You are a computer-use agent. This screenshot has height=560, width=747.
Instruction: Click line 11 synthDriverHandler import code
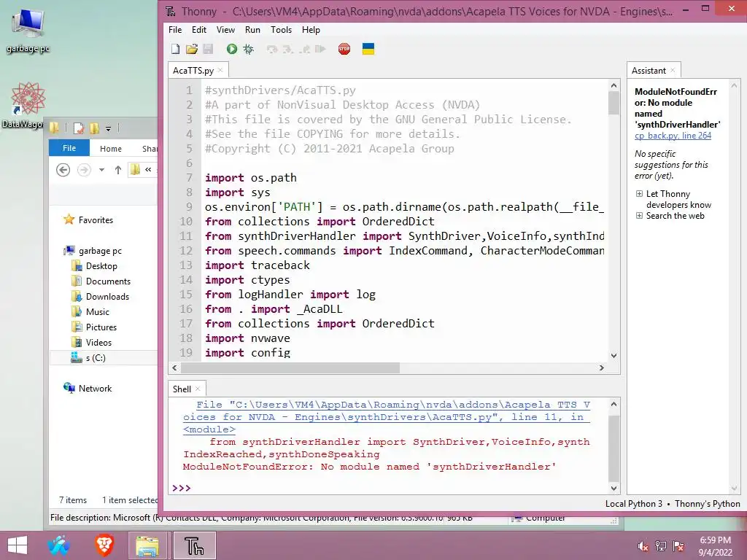[x=404, y=236]
